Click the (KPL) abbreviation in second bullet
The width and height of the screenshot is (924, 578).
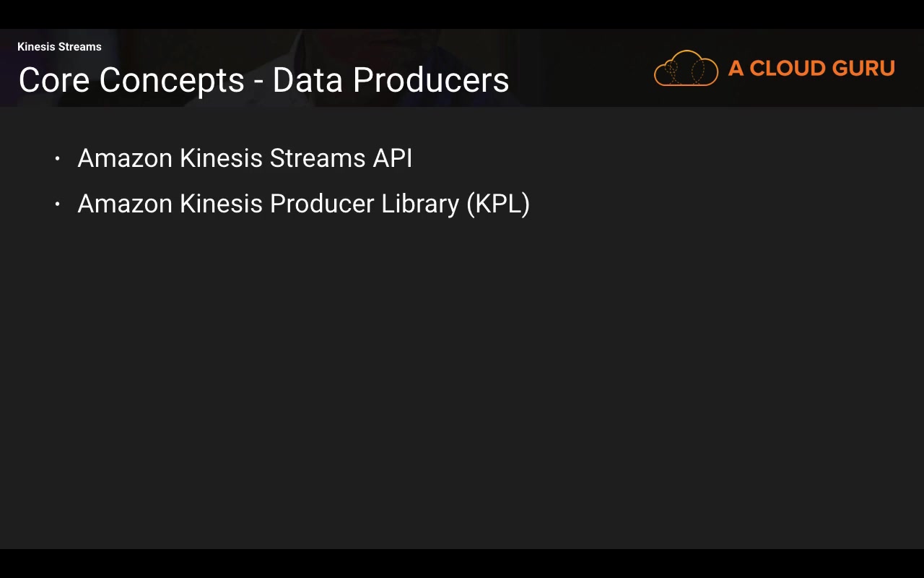pos(498,204)
